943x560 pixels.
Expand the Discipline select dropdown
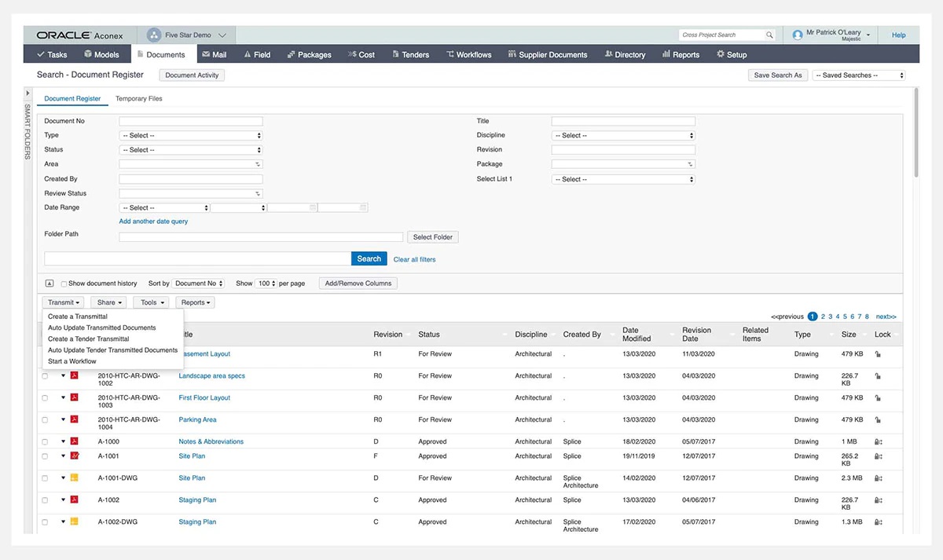pos(623,136)
